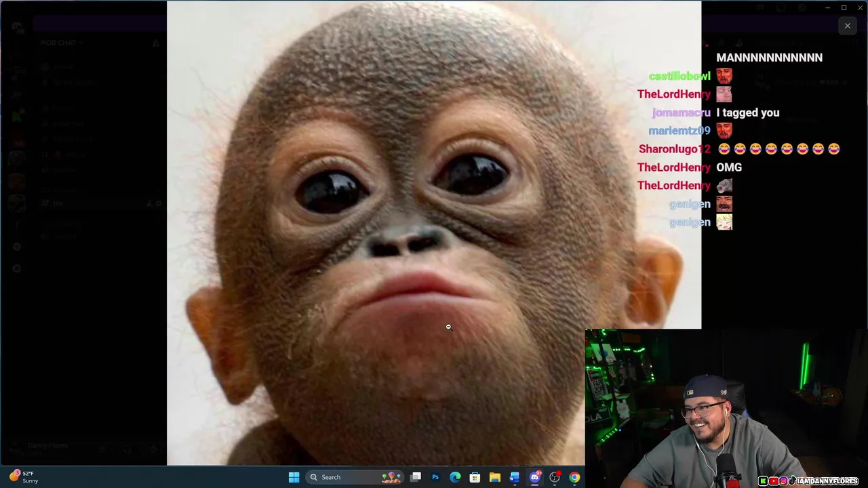Maximize the Discord window
Image resolution: width=868 pixels, height=488 pixels.
[844, 7]
